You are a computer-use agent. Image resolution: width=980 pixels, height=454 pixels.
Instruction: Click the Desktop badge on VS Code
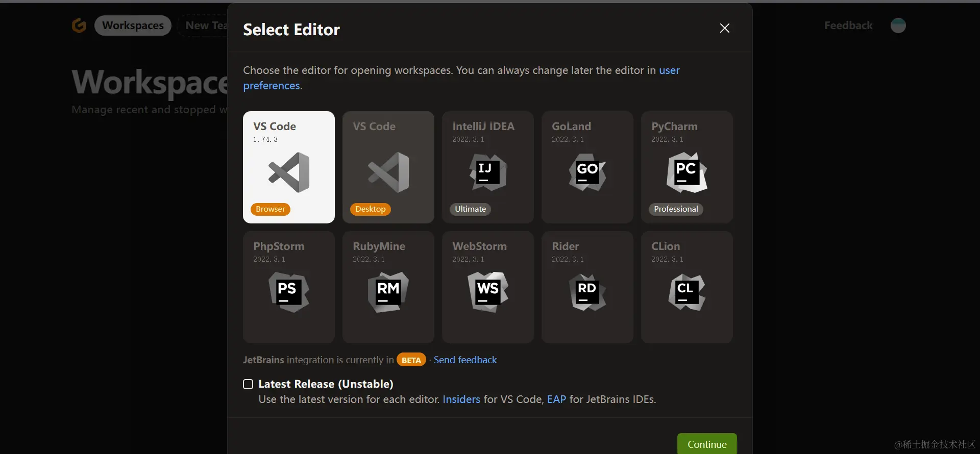pyautogui.click(x=371, y=209)
